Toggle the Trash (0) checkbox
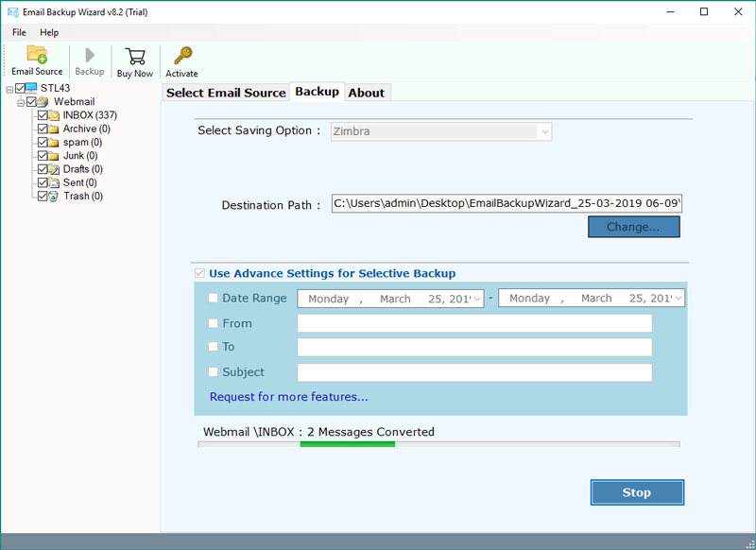The image size is (756, 550). 43,197
